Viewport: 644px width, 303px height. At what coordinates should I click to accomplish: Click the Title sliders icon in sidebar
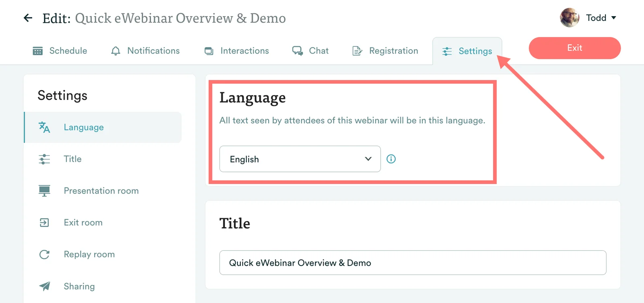point(44,159)
